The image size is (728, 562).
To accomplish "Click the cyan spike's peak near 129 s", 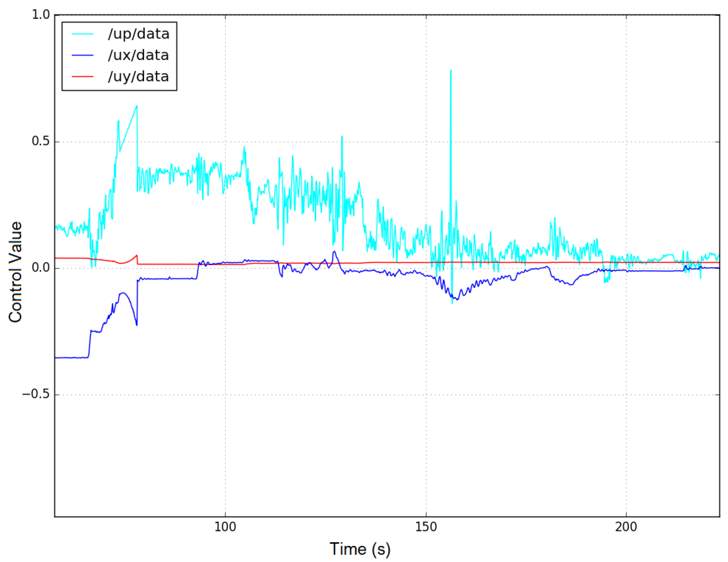I will (x=342, y=137).
